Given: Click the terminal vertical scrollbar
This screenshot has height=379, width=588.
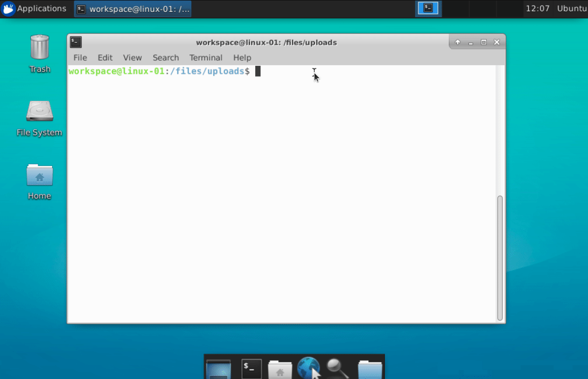Looking at the screenshot, I should [500, 258].
